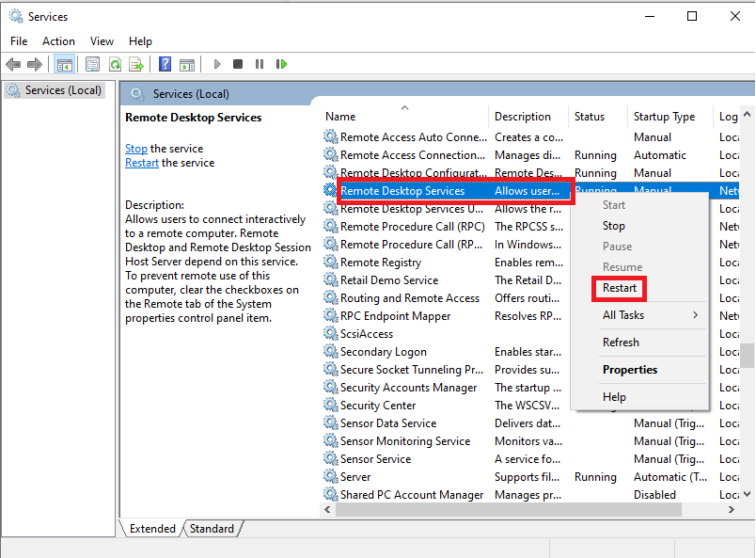Image resolution: width=756 pixels, height=558 pixels.
Task: Sort the list by the Name column header
Action: pos(404,117)
